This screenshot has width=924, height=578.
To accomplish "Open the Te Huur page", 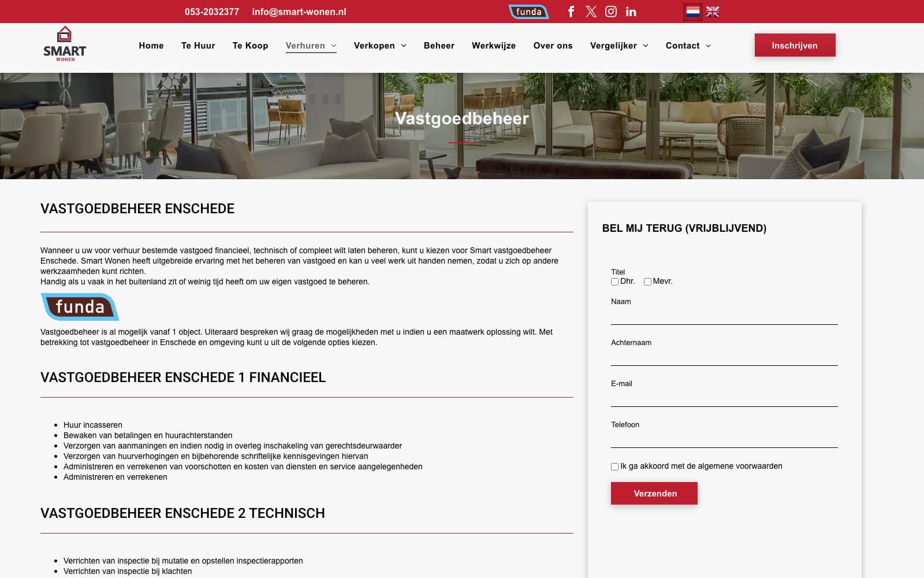I will pyautogui.click(x=198, y=46).
